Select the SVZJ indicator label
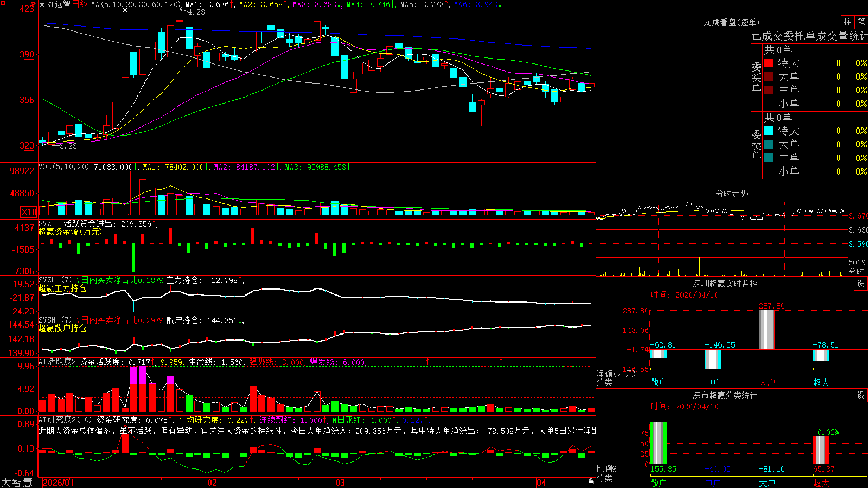The height and width of the screenshot is (488, 868). click(47, 223)
